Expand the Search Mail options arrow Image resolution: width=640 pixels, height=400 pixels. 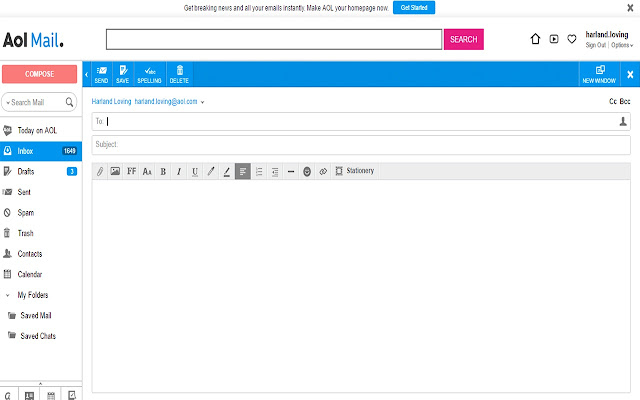(x=8, y=102)
